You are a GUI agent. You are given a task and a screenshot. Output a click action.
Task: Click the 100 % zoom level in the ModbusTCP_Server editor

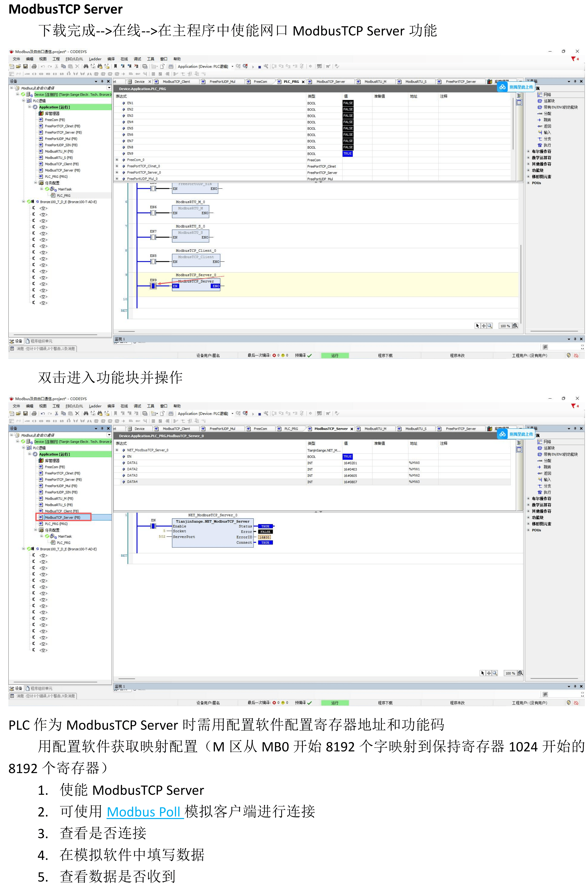click(510, 674)
